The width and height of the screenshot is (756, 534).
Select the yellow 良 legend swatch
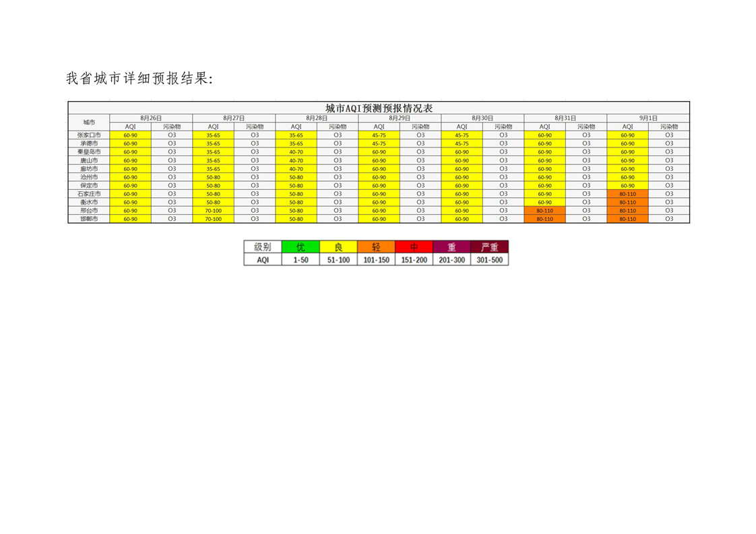(338, 247)
